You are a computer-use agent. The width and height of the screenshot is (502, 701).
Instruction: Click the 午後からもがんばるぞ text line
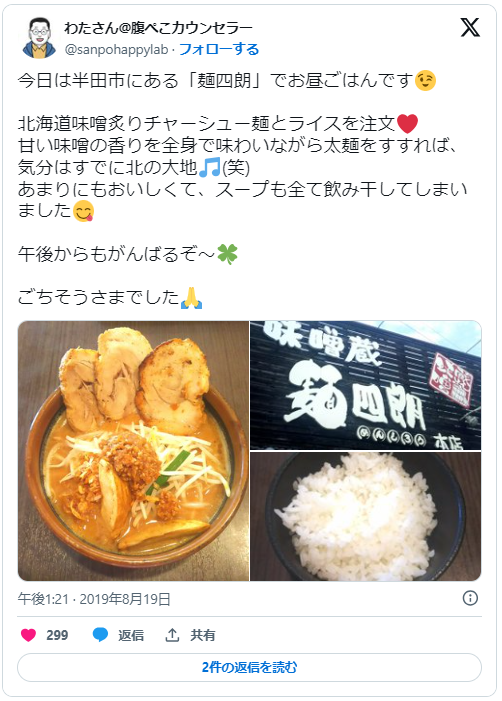(128, 254)
